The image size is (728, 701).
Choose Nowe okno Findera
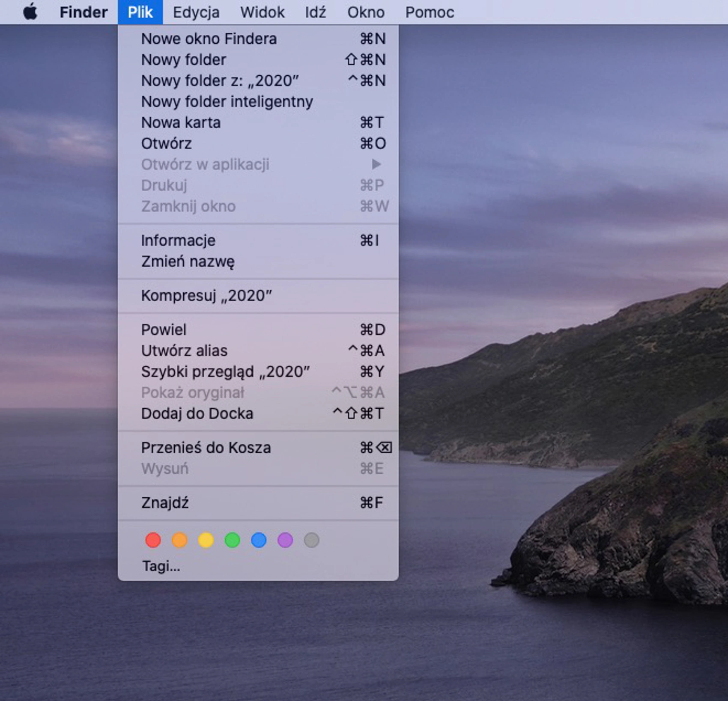click(258, 39)
